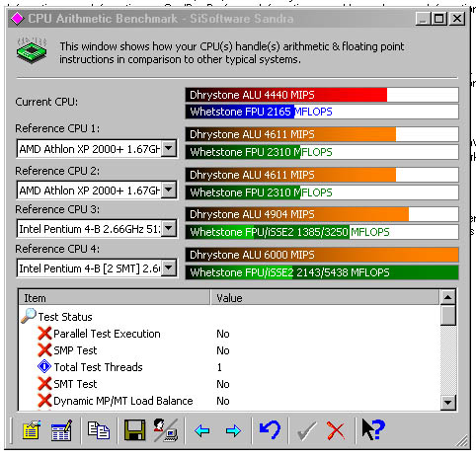Click the copy documents toolbar icon

99,430
